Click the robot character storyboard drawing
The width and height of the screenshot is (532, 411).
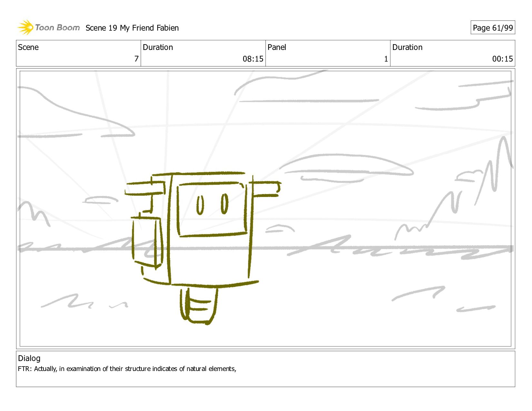(202, 248)
